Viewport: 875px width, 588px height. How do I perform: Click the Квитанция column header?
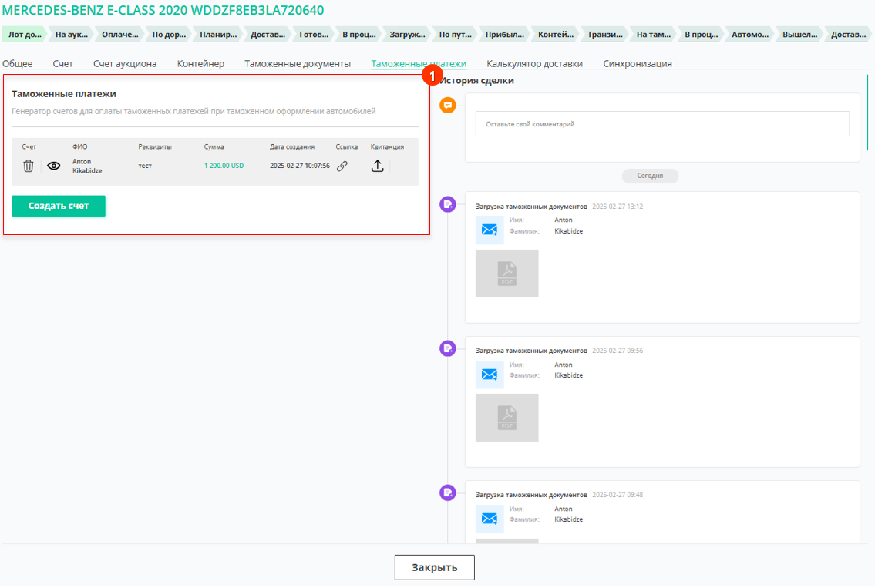pyautogui.click(x=387, y=146)
